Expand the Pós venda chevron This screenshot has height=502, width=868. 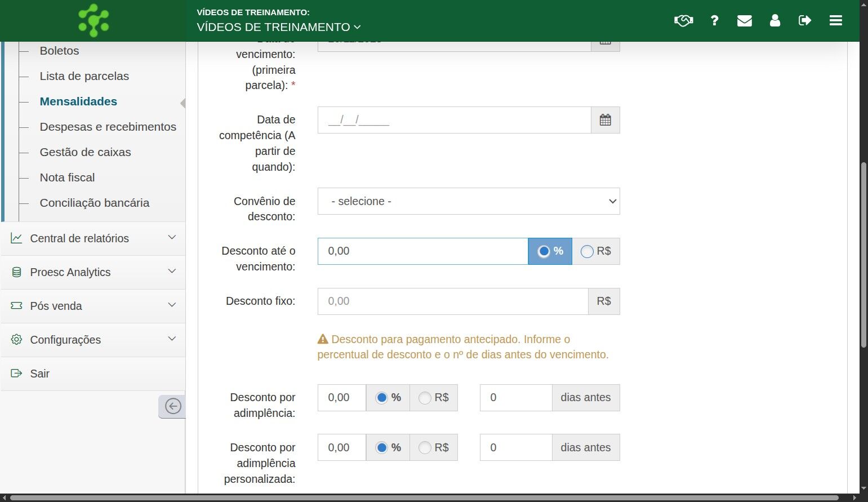coord(172,305)
